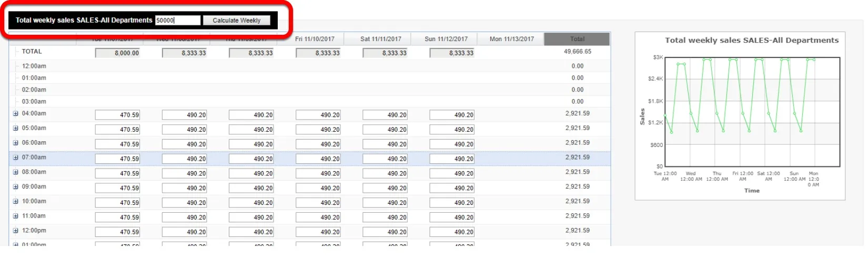This screenshot has width=868, height=276.
Task: Select the Sun 11/12/2017 column header
Action: 446,39
